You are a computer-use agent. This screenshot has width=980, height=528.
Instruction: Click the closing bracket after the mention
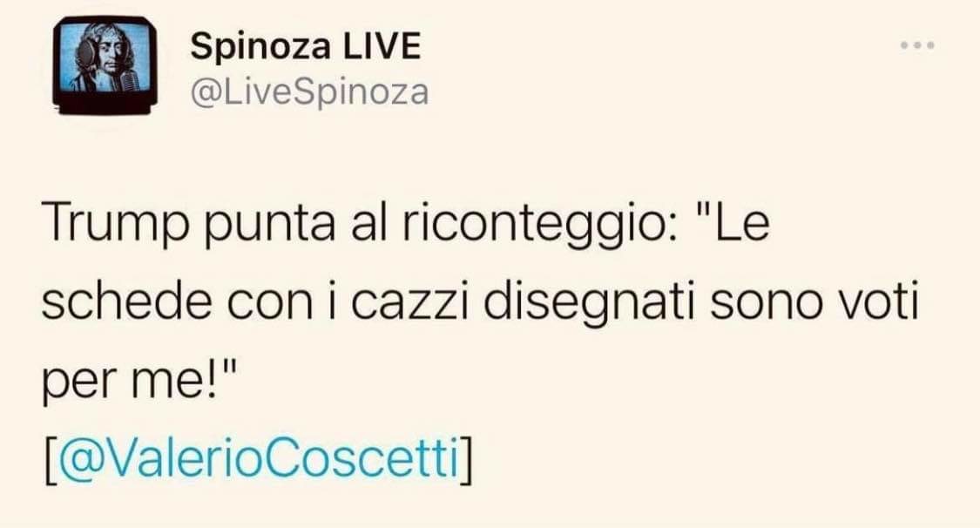(466, 459)
